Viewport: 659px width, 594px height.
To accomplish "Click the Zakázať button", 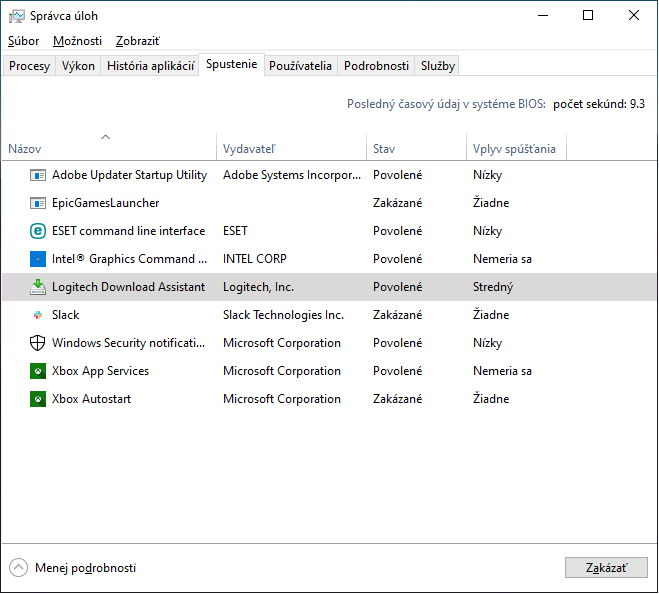I will pos(606,568).
